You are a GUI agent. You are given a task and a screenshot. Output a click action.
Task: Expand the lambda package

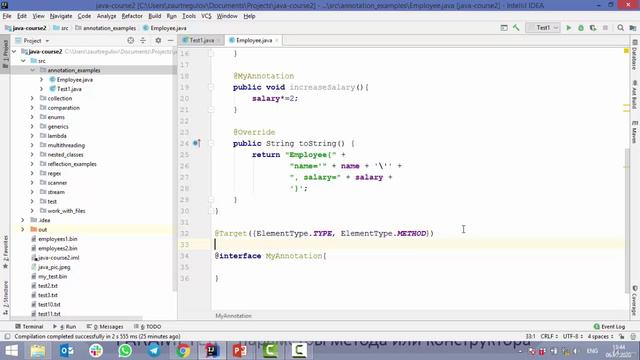[32, 136]
